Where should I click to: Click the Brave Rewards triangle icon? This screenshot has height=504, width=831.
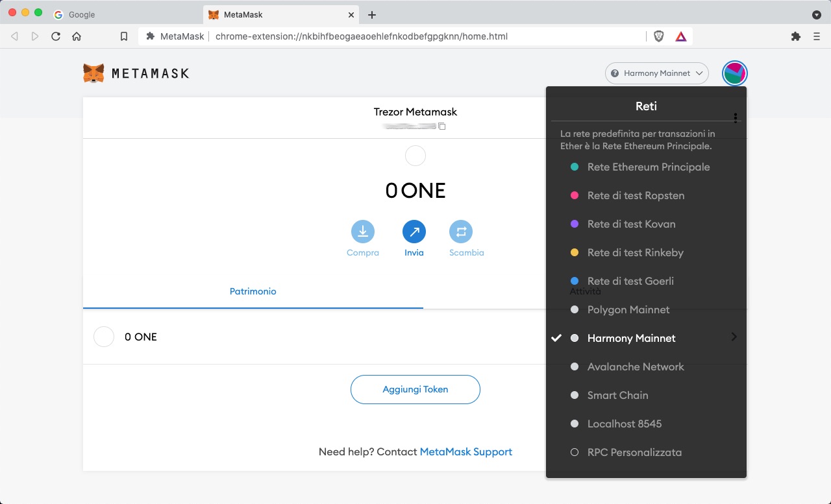(x=680, y=36)
